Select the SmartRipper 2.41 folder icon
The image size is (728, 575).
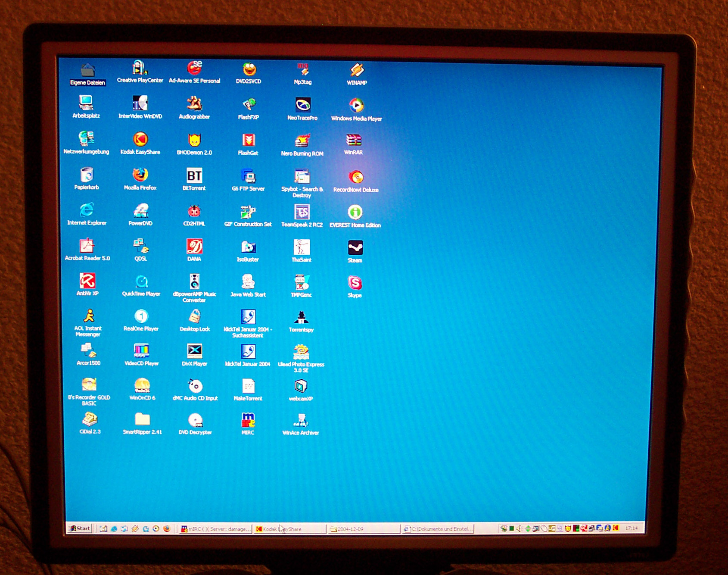pos(142,419)
